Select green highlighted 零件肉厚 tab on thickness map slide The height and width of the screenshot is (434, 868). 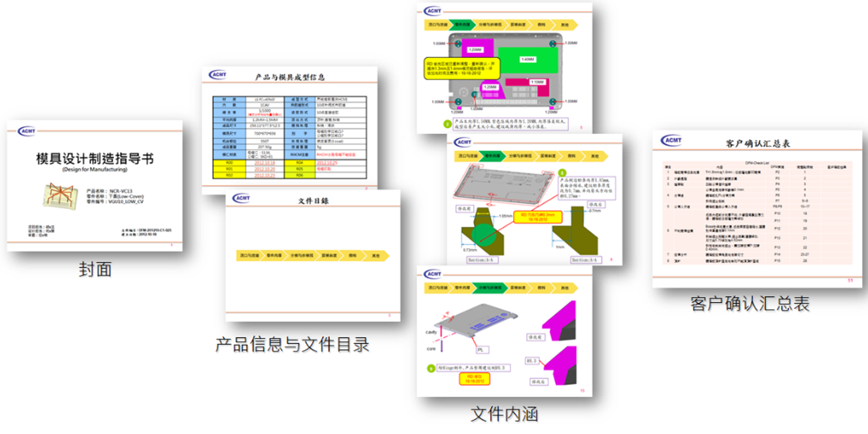pos(462,24)
